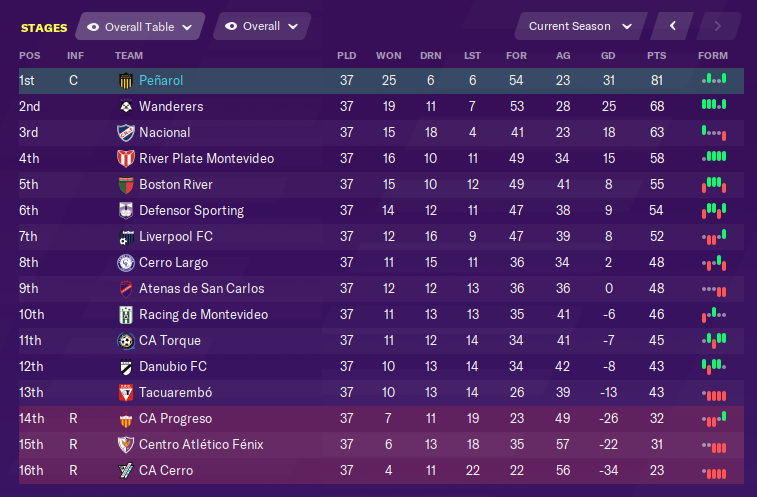Select the Nacional shield crest
This screenshot has height=497, width=757.
[x=126, y=133]
